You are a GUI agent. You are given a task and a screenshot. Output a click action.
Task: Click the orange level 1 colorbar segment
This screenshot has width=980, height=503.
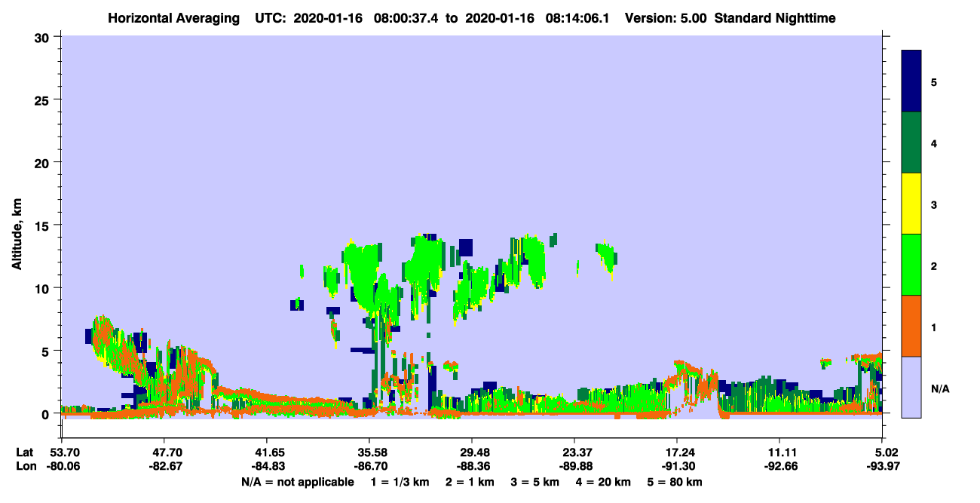point(911,326)
